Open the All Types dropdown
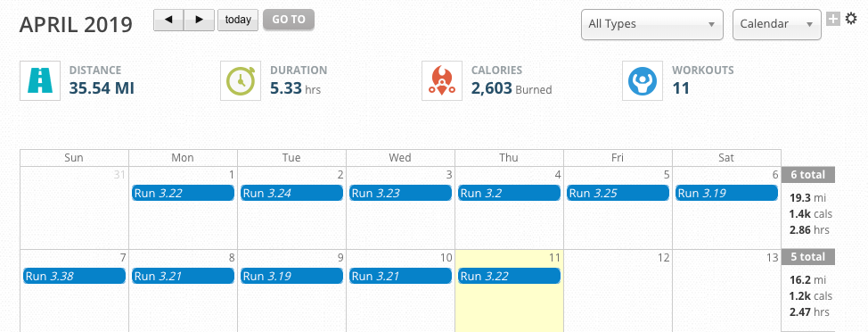Image resolution: width=868 pixels, height=332 pixels. click(x=652, y=24)
